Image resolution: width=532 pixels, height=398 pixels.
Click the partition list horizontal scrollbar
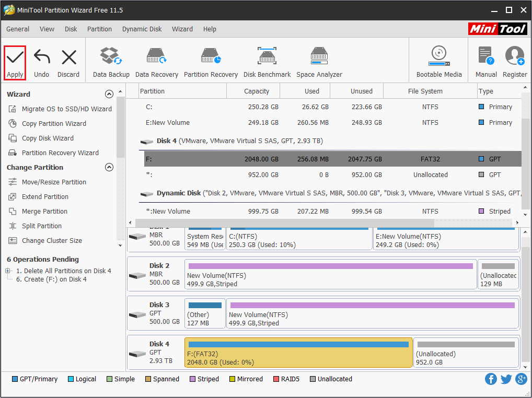click(x=284, y=223)
